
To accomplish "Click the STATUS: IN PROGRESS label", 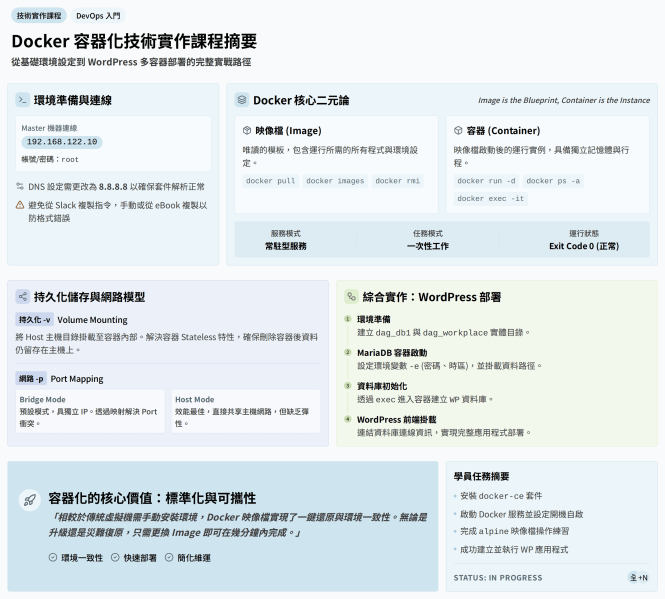I will [498, 578].
